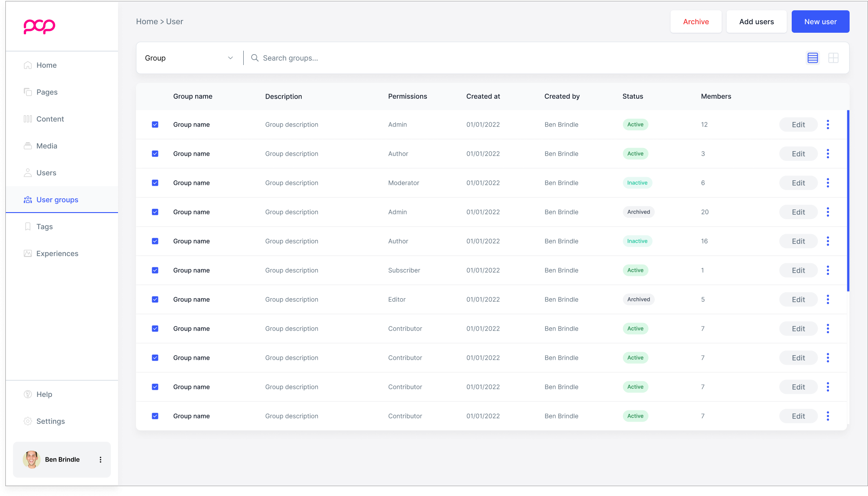
Task: Click Ben Brindle avatar photo
Action: (31, 460)
